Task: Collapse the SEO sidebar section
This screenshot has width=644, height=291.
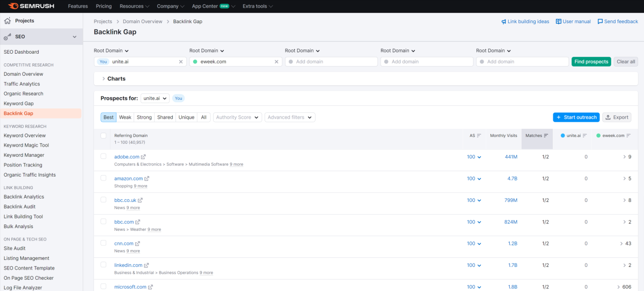Action: 75,37
